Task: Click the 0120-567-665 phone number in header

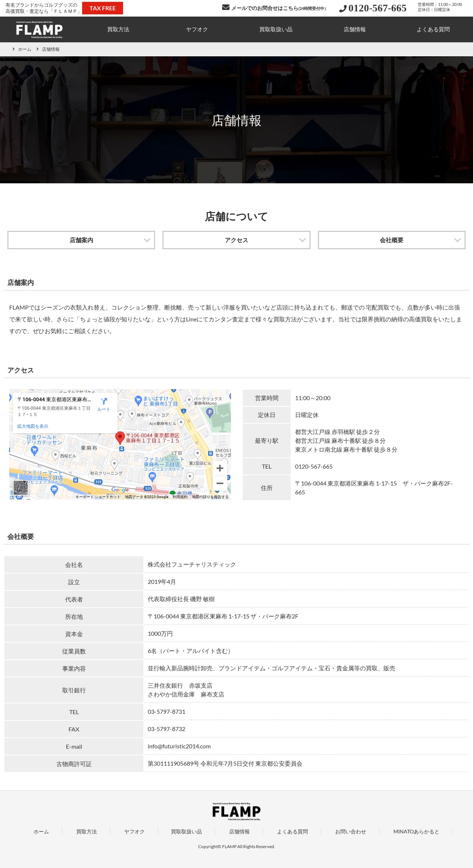Action: (377, 8)
